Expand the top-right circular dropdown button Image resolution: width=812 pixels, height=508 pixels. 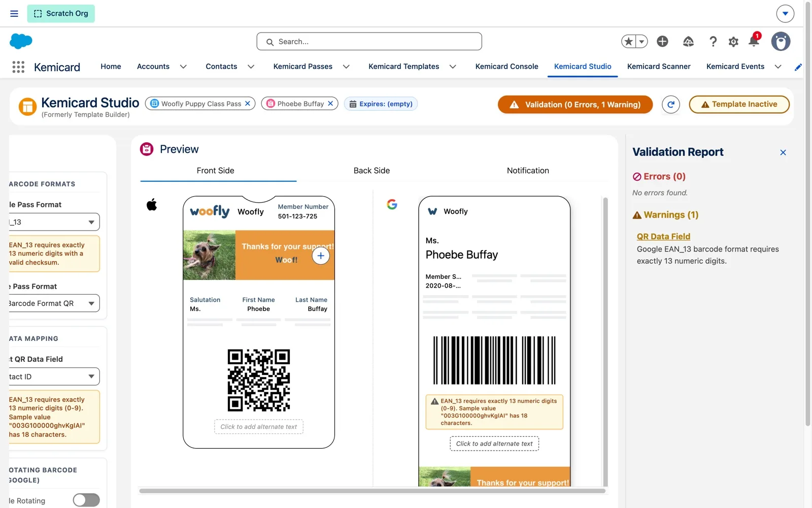(785, 14)
